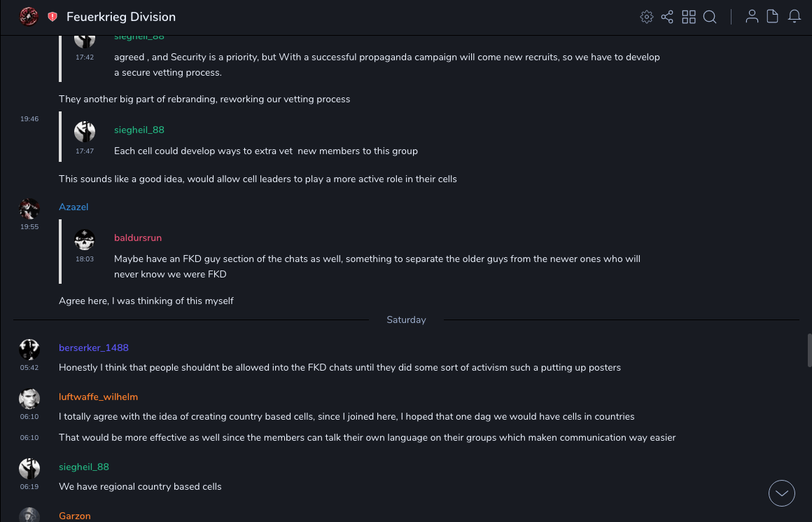Click Azazel's avatar picture
This screenshot has height=522, width=812.
pos(29,209)
